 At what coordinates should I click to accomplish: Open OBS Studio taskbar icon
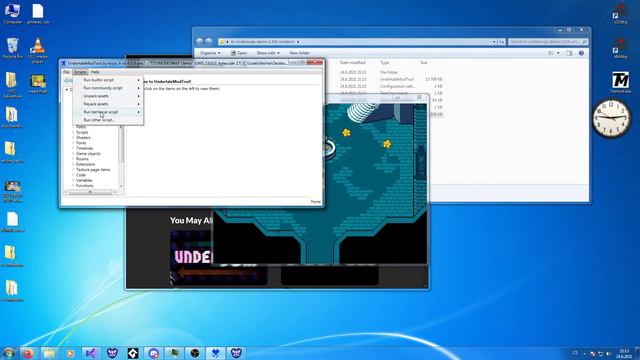(195, 353)
